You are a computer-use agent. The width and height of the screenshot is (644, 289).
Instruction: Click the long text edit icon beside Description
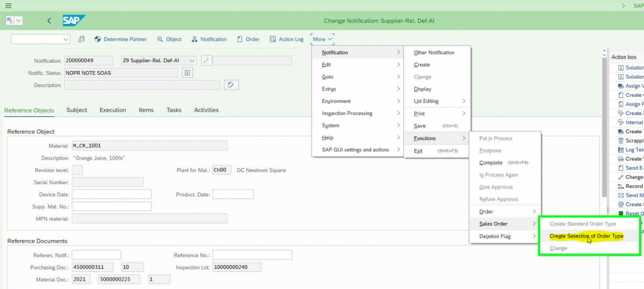[231, 85]
